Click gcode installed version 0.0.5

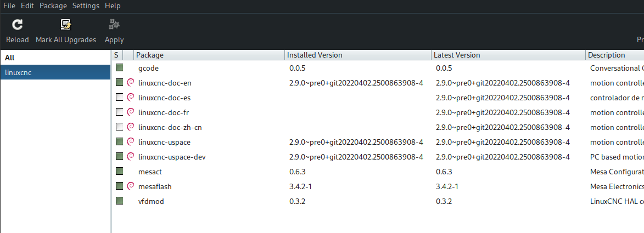(298, 68)
